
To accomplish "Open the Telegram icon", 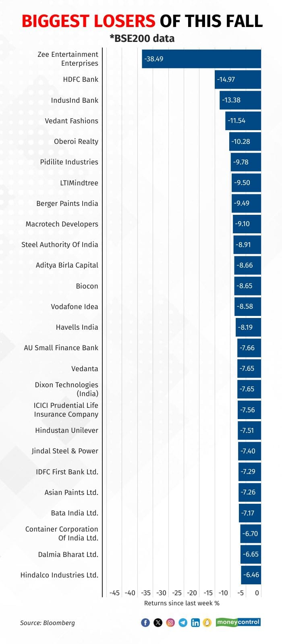I will click(183, 623).
